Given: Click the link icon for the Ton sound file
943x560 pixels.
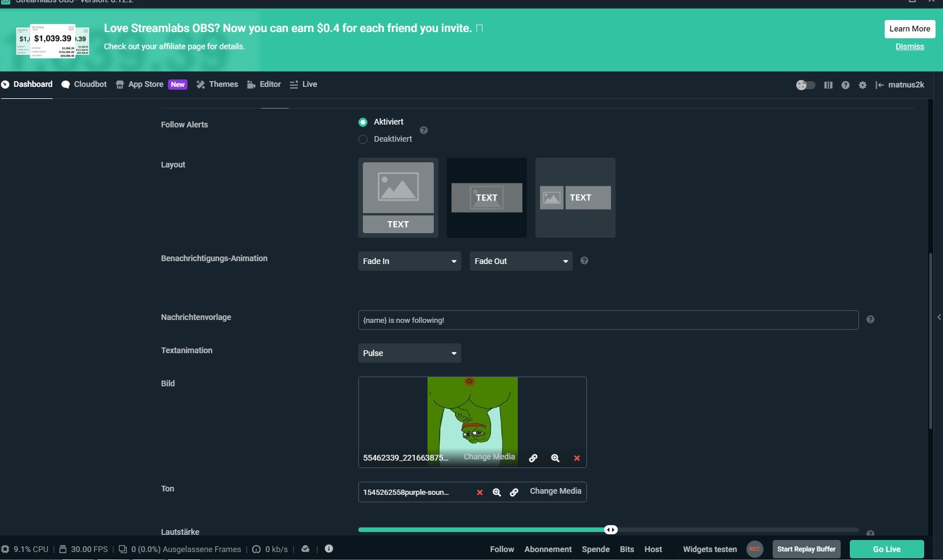Looking at the screenshot, I should (x=514, y=493).
